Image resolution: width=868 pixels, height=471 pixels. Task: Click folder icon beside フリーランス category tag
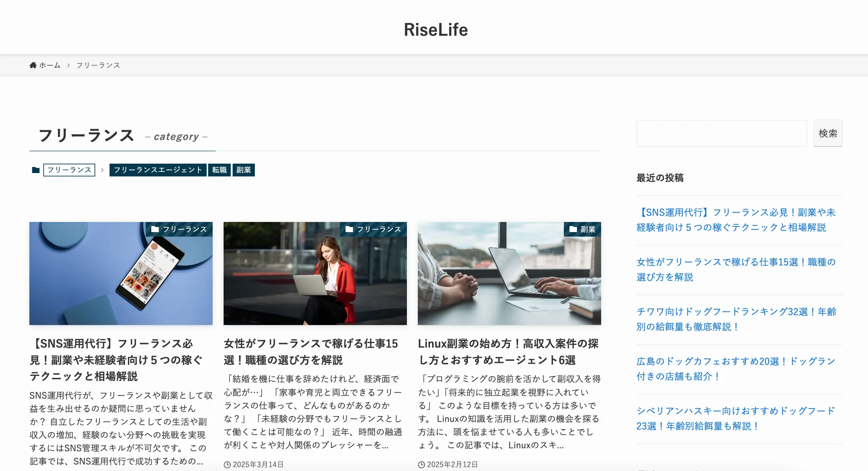point(36,170)
